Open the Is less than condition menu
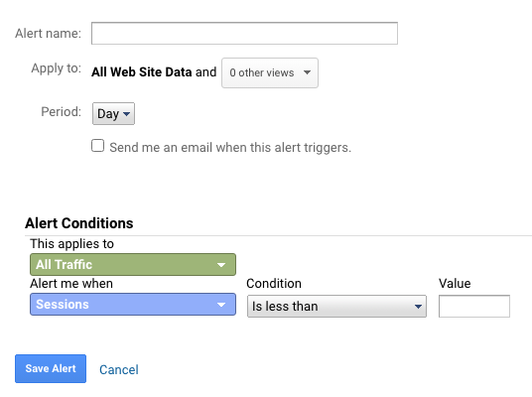Screen dimensions: 532x397 point(336,306)
